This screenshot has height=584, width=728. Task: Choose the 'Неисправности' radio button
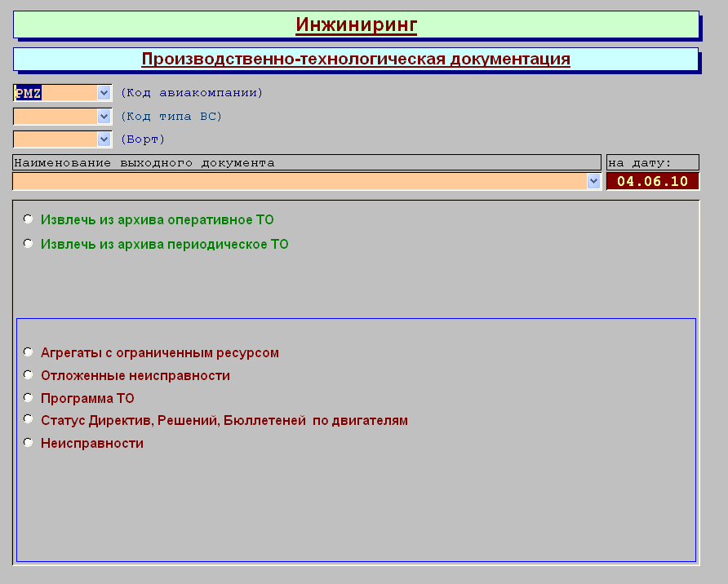[29, 443]
